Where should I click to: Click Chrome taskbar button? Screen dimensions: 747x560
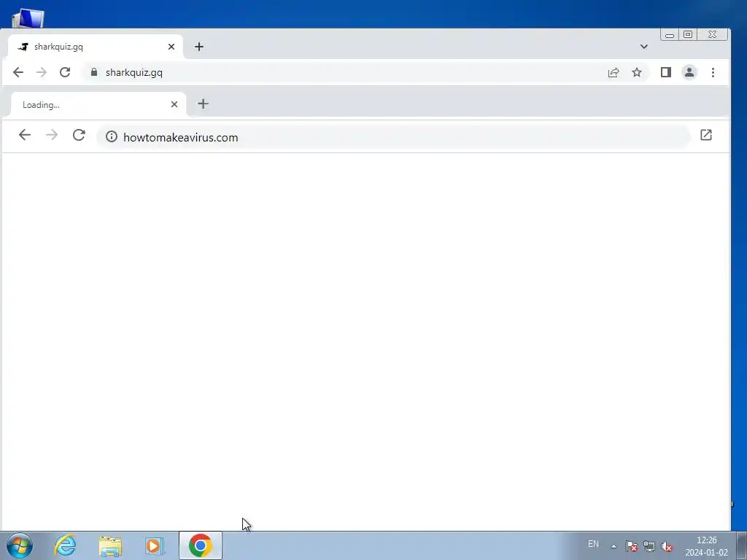click(x=201, y=545)
